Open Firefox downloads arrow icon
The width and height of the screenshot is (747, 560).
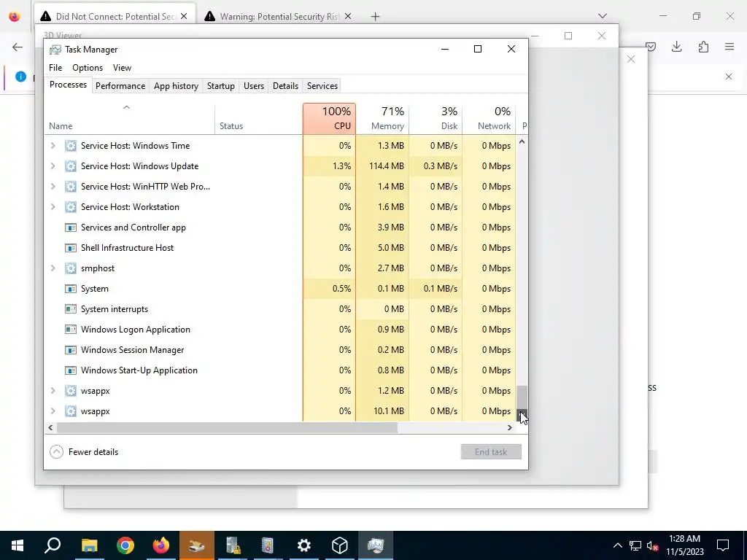click(676, 47)
